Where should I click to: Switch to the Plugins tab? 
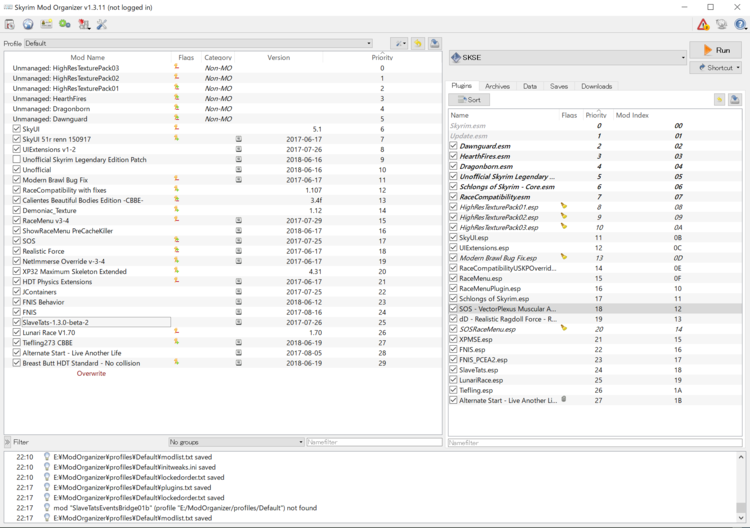pyautogui.click(x=462, y=86)
